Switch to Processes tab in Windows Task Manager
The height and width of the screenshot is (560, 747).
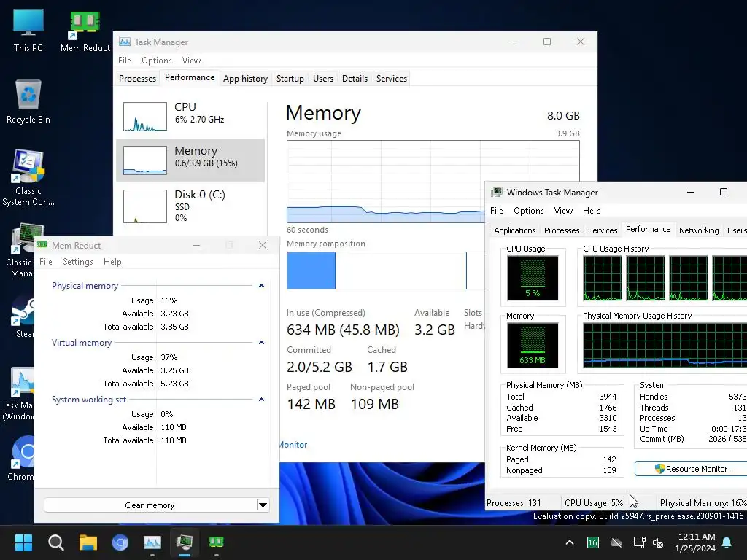[562, 230]
